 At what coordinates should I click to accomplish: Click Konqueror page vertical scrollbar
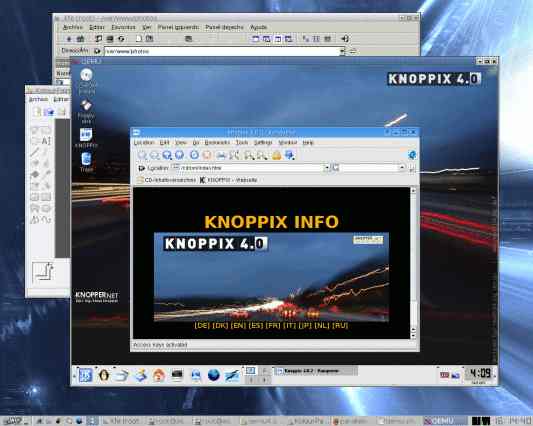tap(413, 263)
